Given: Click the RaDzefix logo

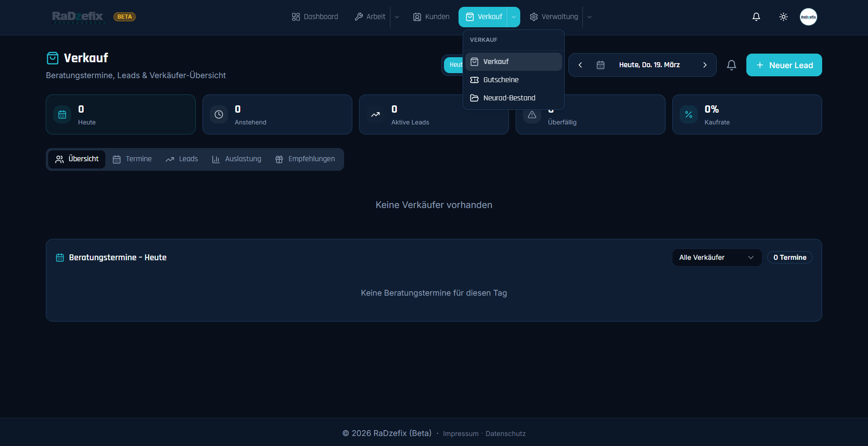Looking at the screenshot, I should tap(78, 17).
